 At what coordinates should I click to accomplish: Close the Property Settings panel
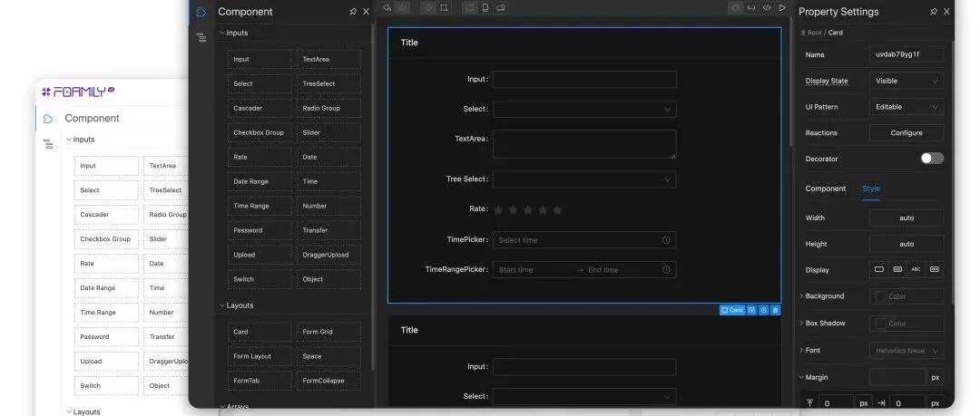[946, 11]
